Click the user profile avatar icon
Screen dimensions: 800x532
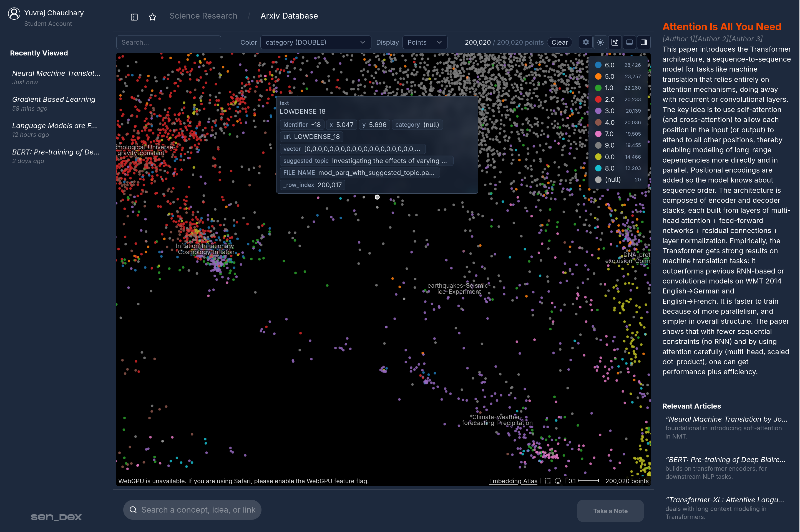[x=14, y=14]
